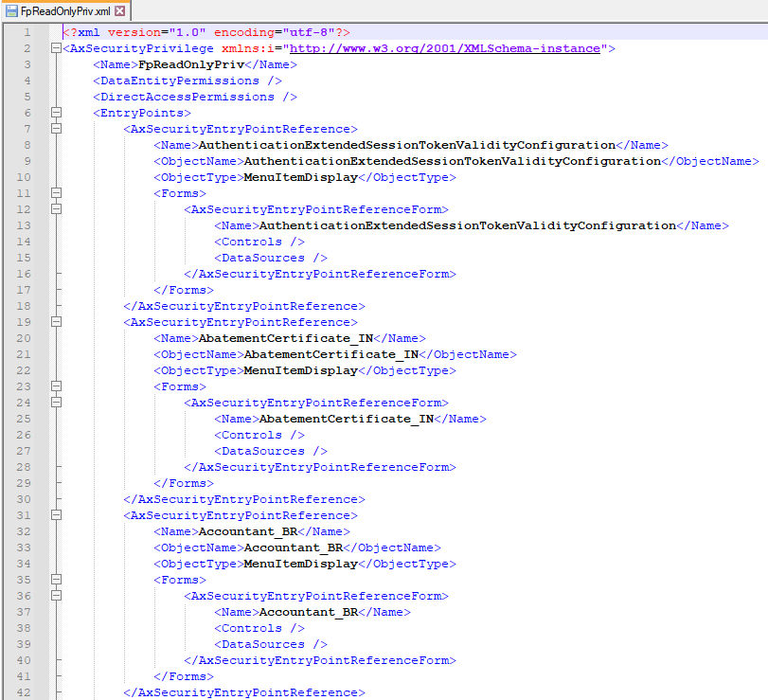The image size is (768, 700).
Task: Collapse the Forms fold on line 23
Action: pyautogui.click(x=56, y=386)
